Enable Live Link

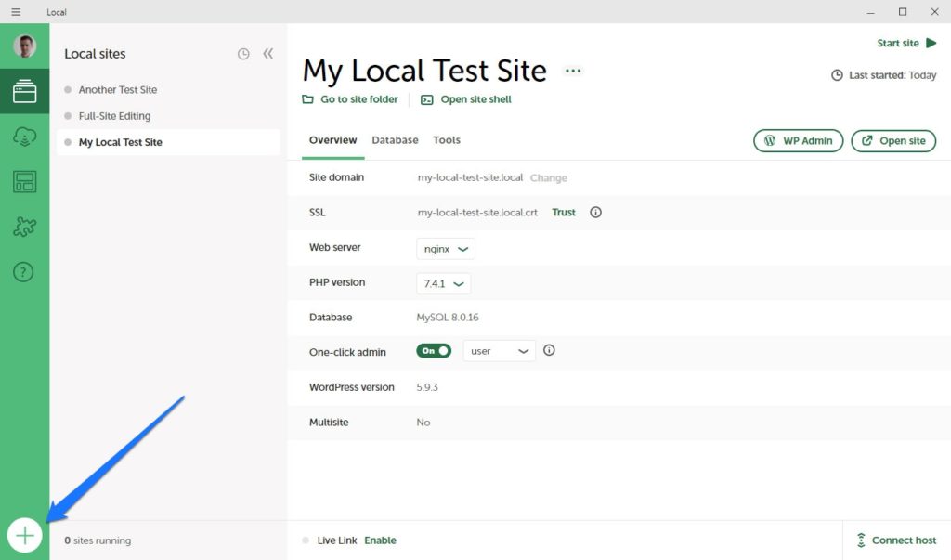(x=380, y=540)
